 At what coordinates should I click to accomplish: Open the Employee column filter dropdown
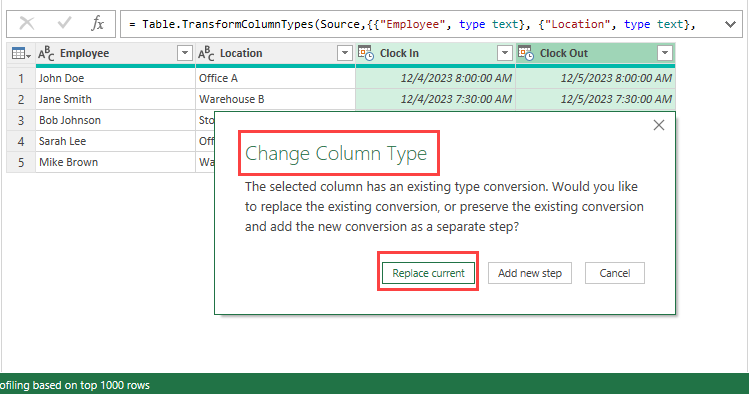(184, 53)
